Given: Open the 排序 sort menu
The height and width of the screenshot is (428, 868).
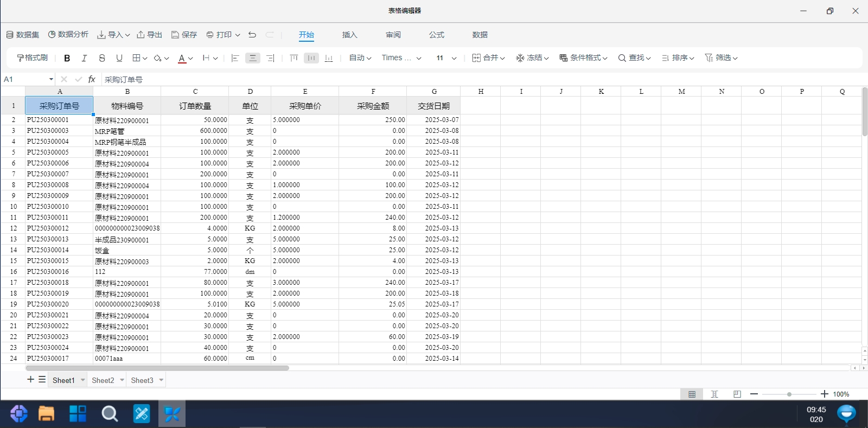Looking at the screenshot, I should (678, 58).
